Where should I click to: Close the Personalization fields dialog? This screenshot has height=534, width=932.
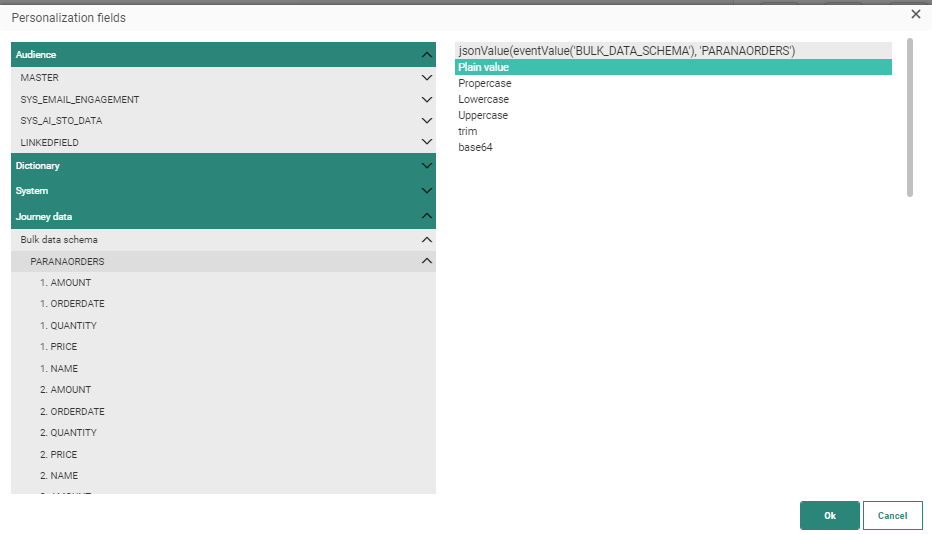pyautogui.click(x=915, y=14)
